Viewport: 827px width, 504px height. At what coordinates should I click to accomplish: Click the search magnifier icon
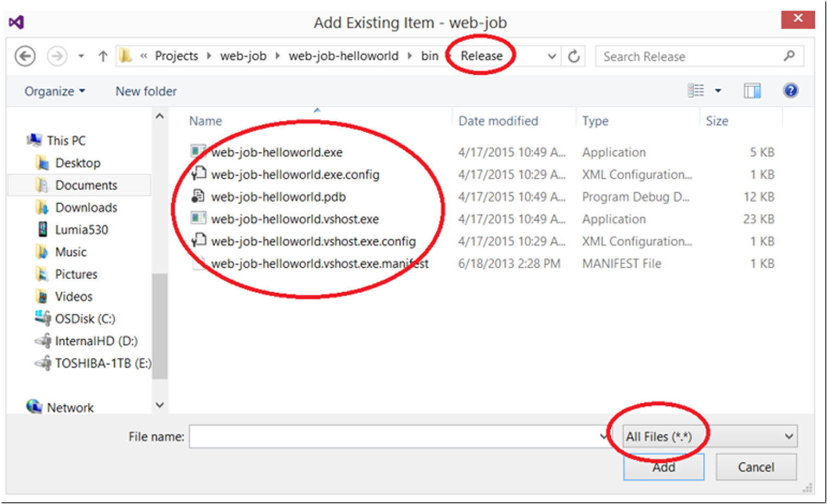789,56
